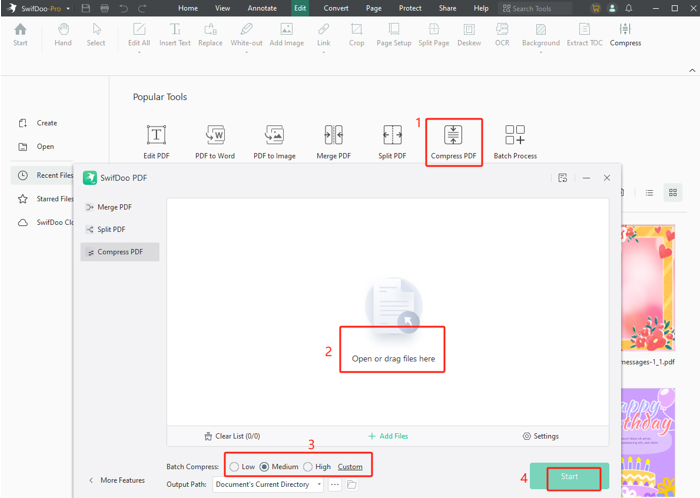Open the Share menu tab
The width and height of the screenshot is (700, 498).
447,8
